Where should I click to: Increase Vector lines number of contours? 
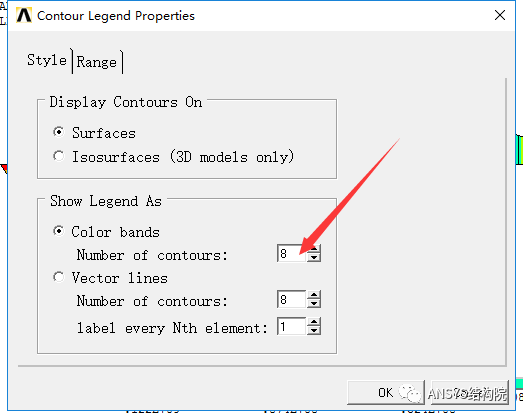pyautogui.click(x=314, y=295)
